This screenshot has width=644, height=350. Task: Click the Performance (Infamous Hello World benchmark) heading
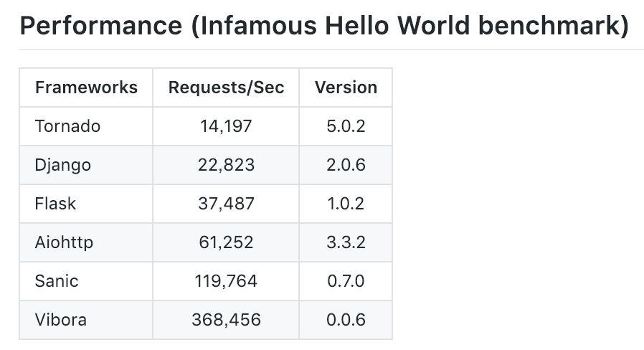coord(324,26)
